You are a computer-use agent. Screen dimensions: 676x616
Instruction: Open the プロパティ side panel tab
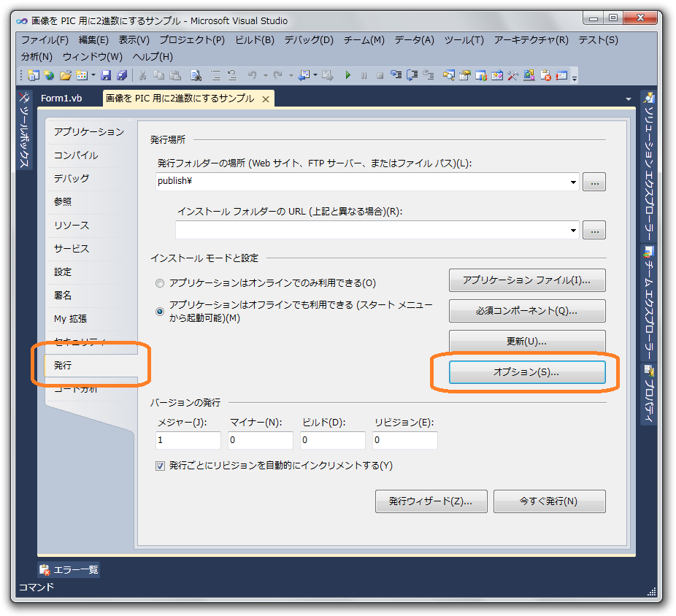tap(649, 394)
